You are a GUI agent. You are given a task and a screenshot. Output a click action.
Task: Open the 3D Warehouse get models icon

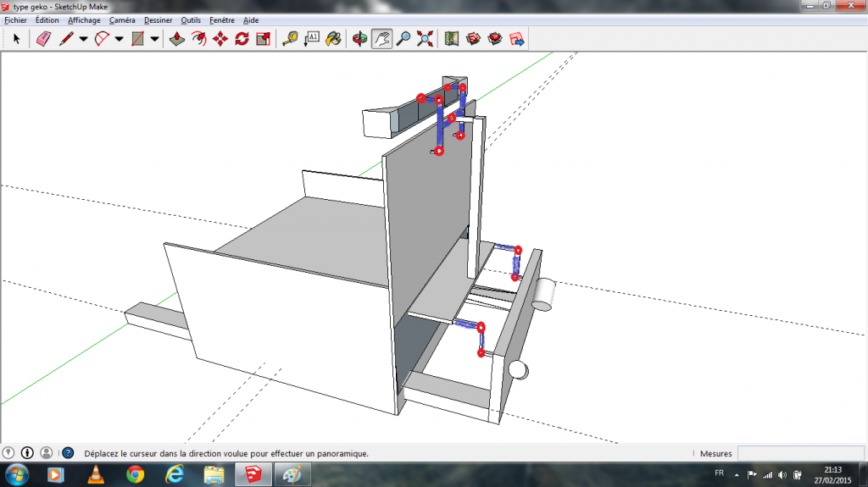(x=474, y=39)
